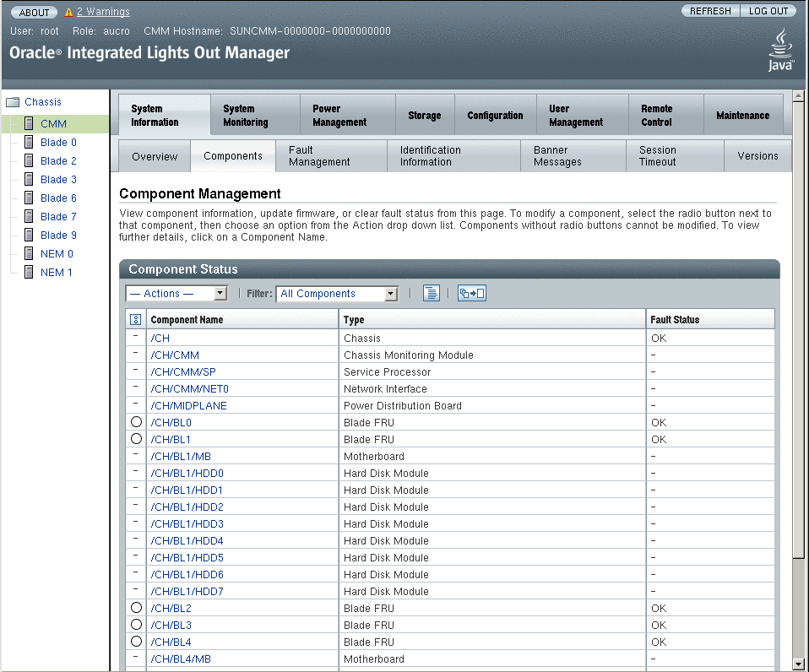The height and width of the screenshot is (672, 809).
Task: Open the /CH/BL4/MB component link
Action: tap(181, 659)
